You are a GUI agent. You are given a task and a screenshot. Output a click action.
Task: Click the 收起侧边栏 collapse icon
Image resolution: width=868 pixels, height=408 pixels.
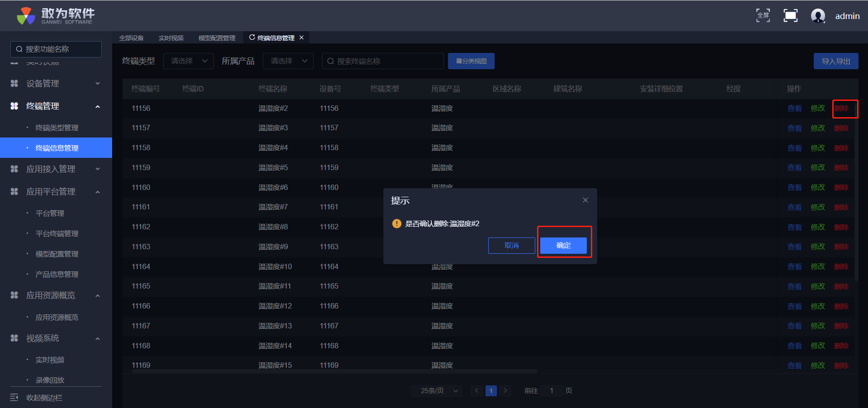point(14,397)
